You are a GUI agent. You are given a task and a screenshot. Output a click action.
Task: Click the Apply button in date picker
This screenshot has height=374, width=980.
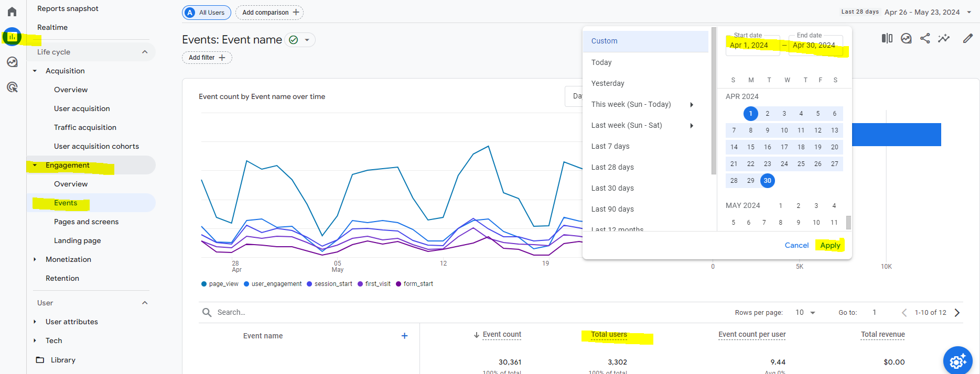point(830,245)
